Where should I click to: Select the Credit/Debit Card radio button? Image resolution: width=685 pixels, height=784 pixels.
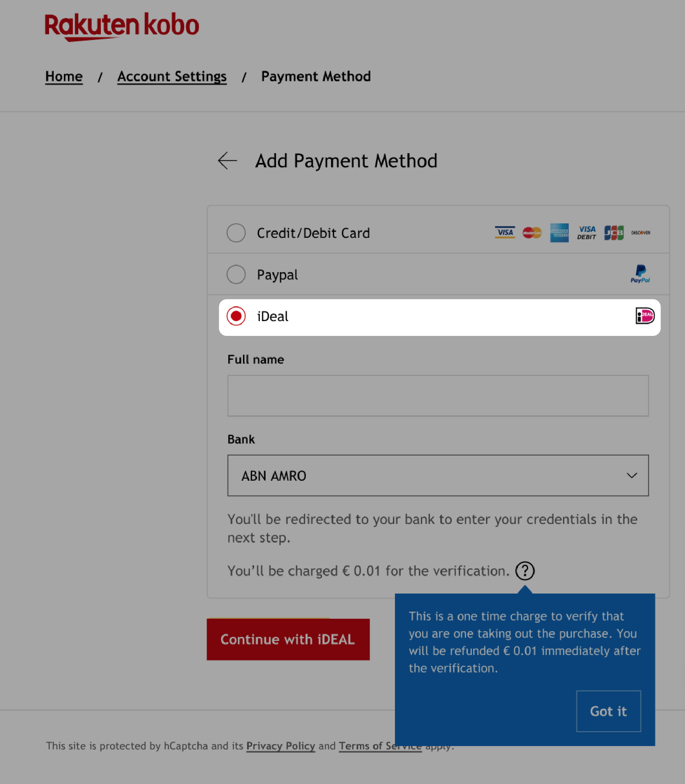236,233
